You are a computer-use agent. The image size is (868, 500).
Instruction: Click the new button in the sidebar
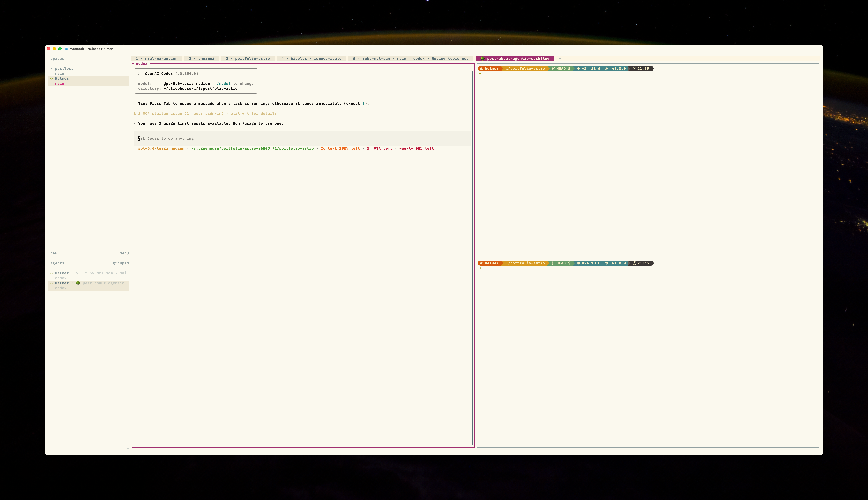click(54, 253)
